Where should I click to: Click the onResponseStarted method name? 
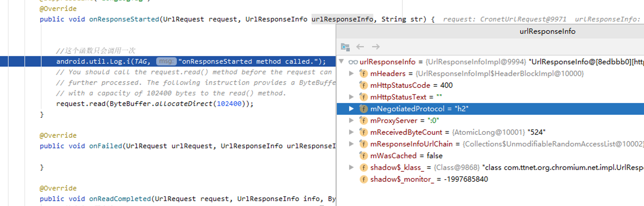pyautogui.click(x=124, y=19)
